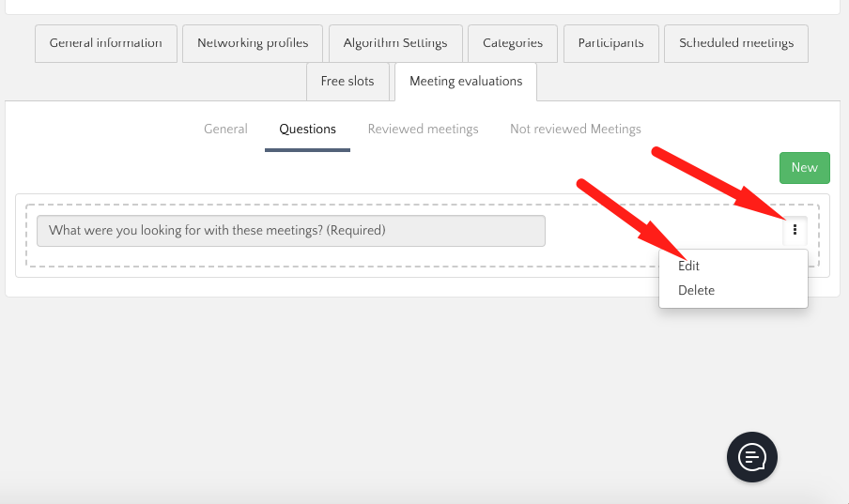849x504 pixels.
Task: Click the 'What were you looking for' question field
Action: (x=290, y=230)
